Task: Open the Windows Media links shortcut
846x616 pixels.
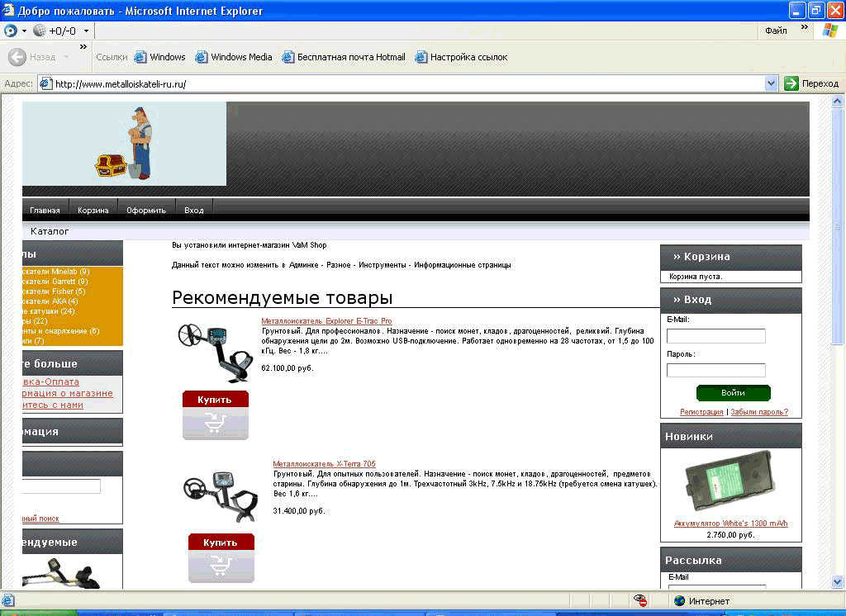Action: (233, 57)
